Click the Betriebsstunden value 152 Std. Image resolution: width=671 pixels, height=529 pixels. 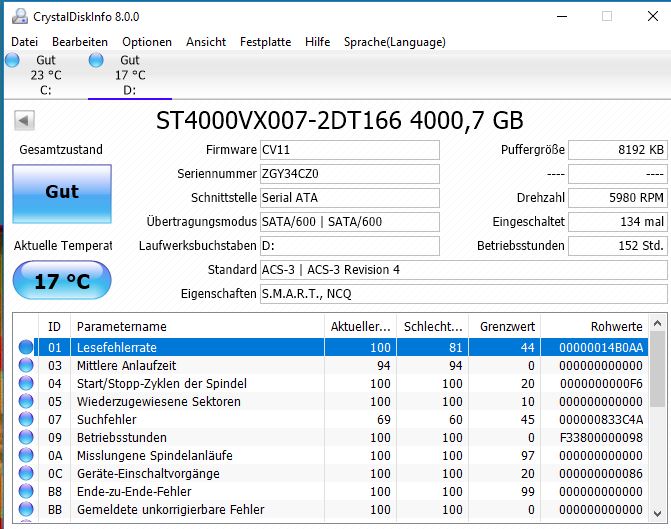point(618,246)
